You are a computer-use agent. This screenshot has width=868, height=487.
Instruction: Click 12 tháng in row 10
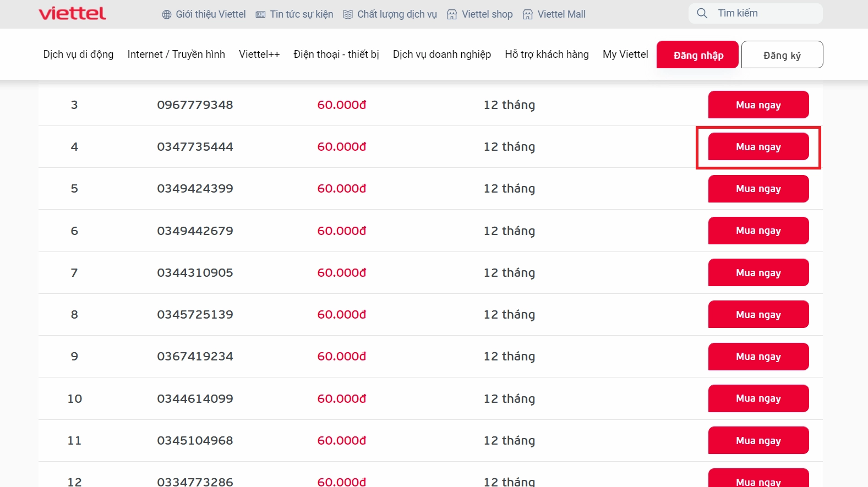tap(509, 398)
